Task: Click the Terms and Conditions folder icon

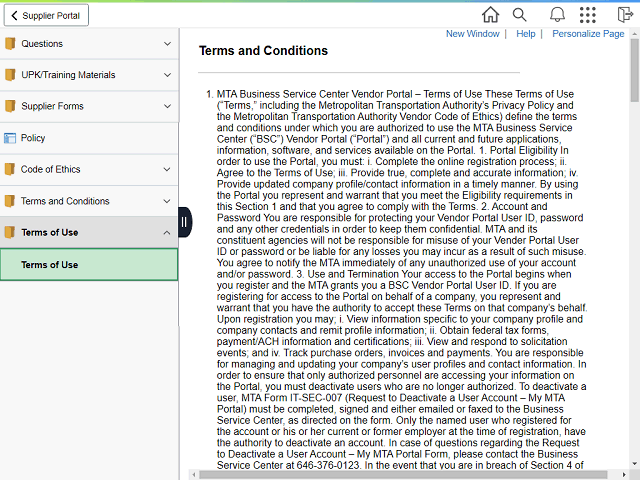Action: pos(10,201)
